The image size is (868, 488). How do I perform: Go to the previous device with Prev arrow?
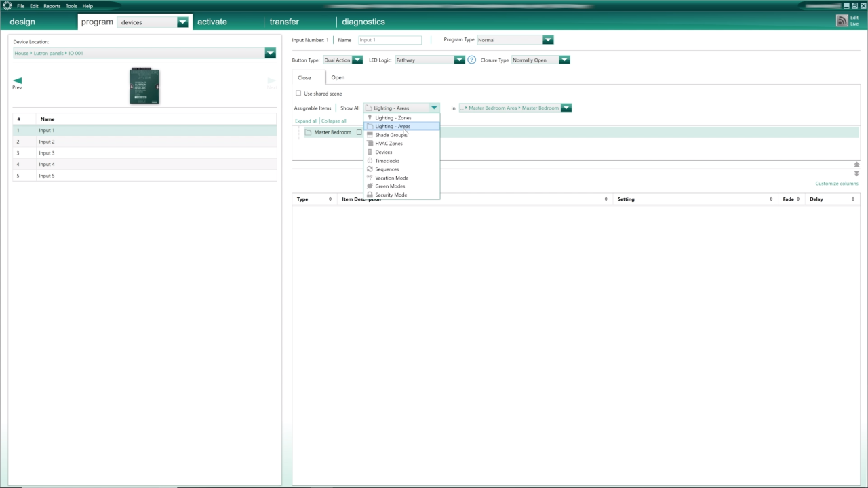(x=17, y=83)
